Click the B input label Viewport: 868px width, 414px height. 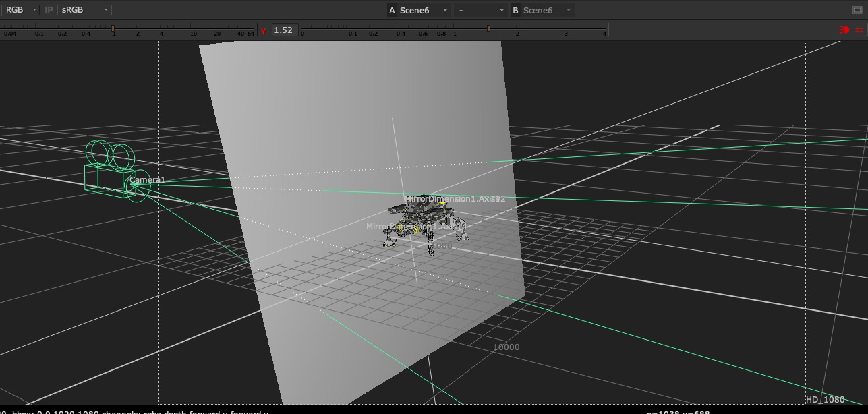[515, 10]
